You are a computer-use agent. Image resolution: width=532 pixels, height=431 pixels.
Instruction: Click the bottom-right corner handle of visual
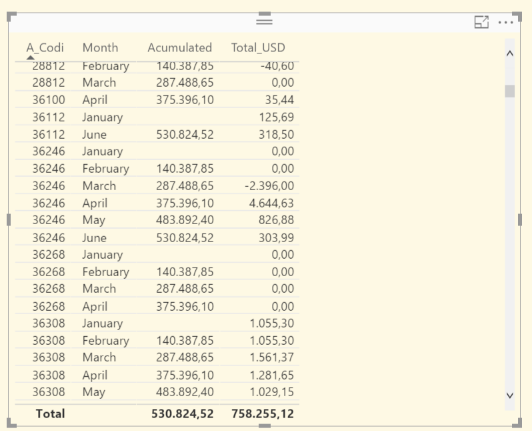click(517, 422)
